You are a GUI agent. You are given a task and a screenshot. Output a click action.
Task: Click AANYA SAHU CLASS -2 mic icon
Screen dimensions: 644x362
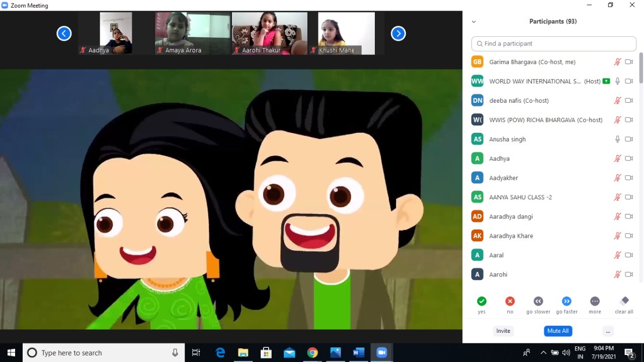coord(617,197)
